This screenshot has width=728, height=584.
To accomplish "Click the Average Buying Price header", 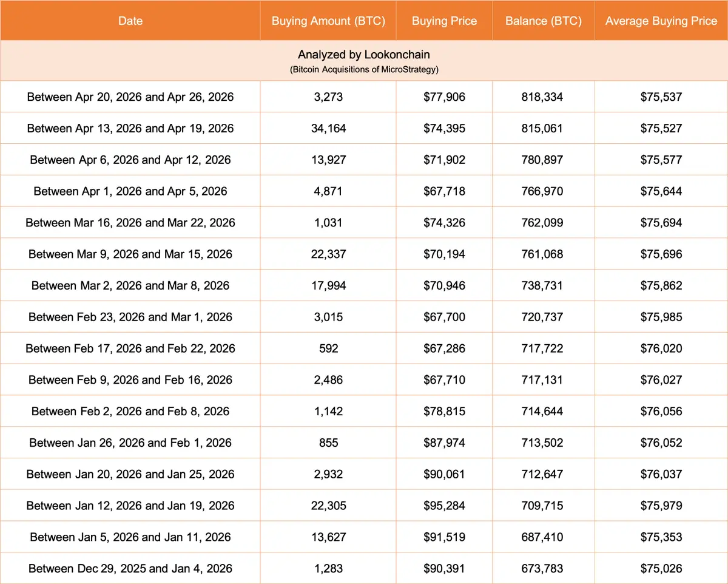I will tap(661, 21).
